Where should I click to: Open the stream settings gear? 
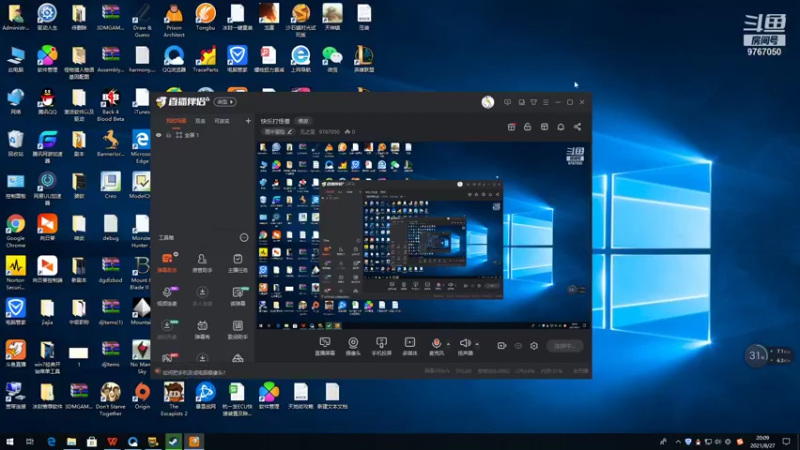click(x=534, y=346)
